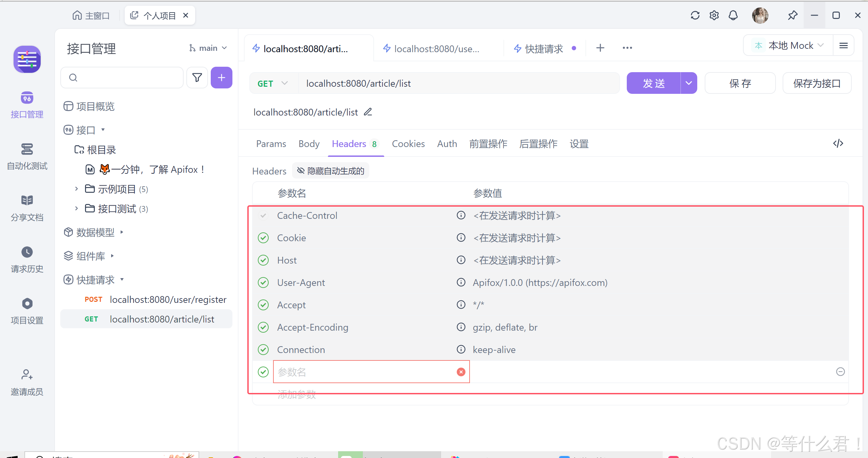This screenshot has height=458, width=868.
Task: Open the 自动化测试 panel in sidebar
Action: pyautogui.click(x=27, y=157)
